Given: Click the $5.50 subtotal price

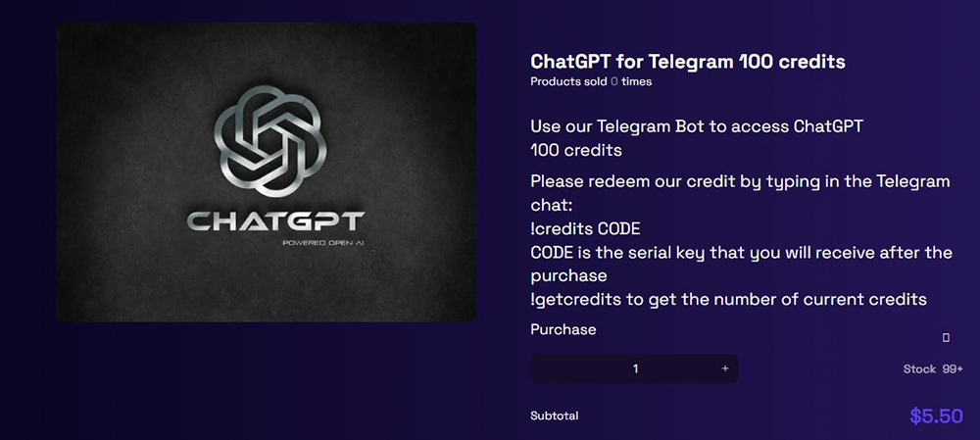Looking at the screenshot, I should point(936,416).
